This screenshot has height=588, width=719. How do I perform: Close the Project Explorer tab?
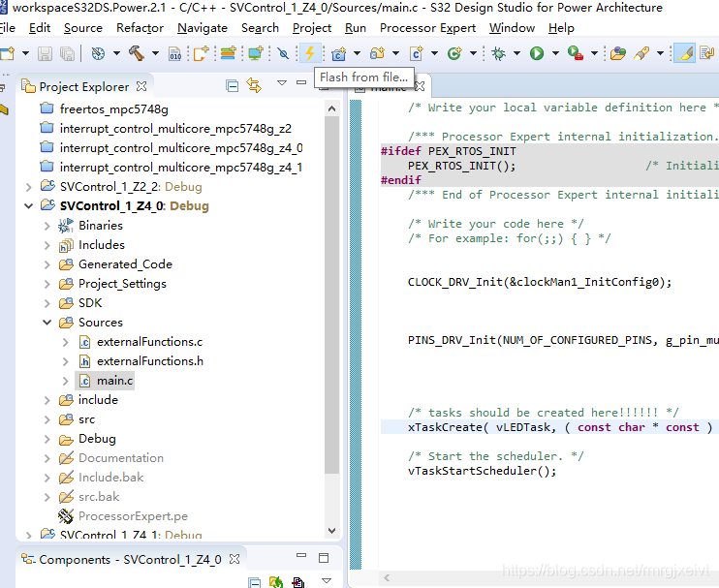pos(141,86)
